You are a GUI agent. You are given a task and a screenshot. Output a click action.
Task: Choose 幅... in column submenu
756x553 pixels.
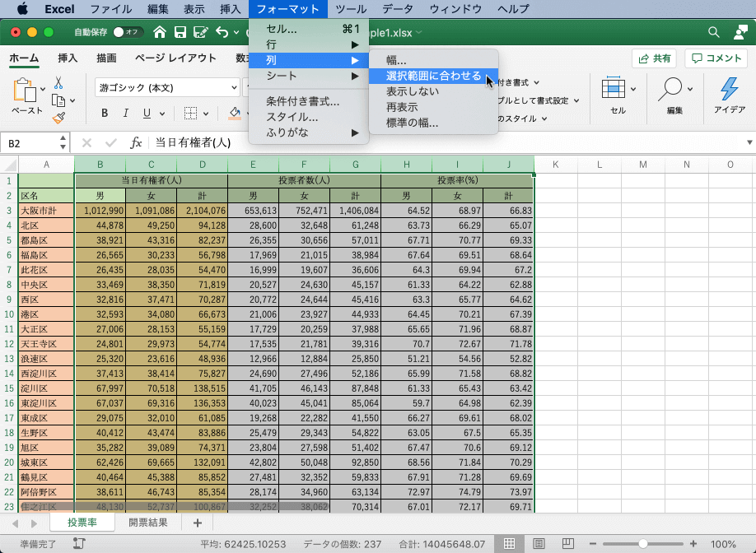tap(433, 60)
